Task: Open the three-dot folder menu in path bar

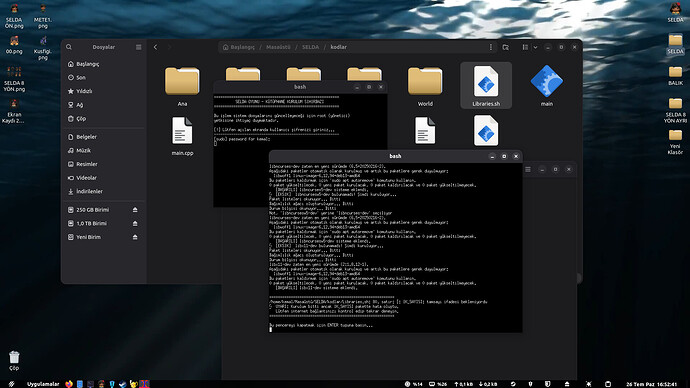Action: pos(491,47)
